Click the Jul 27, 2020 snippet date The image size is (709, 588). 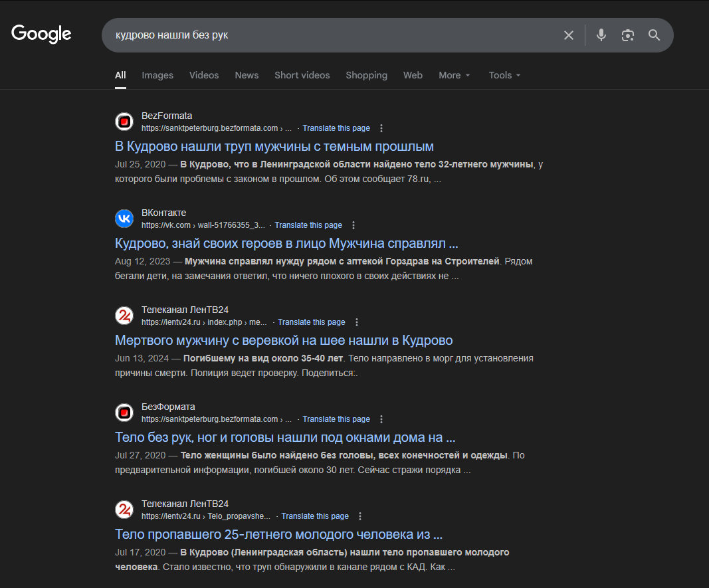tap(140, 456)
